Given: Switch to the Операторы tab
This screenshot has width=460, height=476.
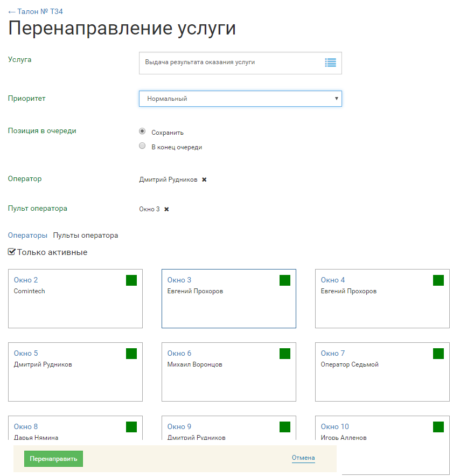Looking at the screenshot, I should click(x=27, y=236).
